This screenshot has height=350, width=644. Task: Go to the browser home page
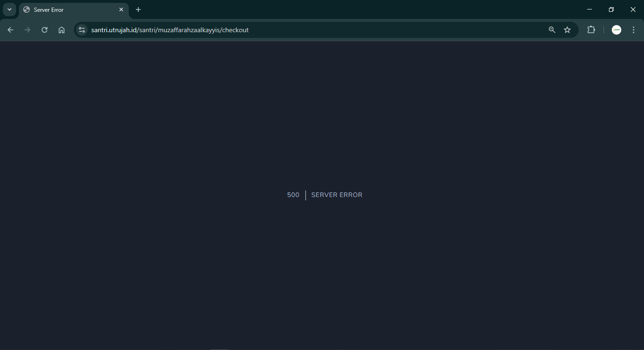coord(62,30)
